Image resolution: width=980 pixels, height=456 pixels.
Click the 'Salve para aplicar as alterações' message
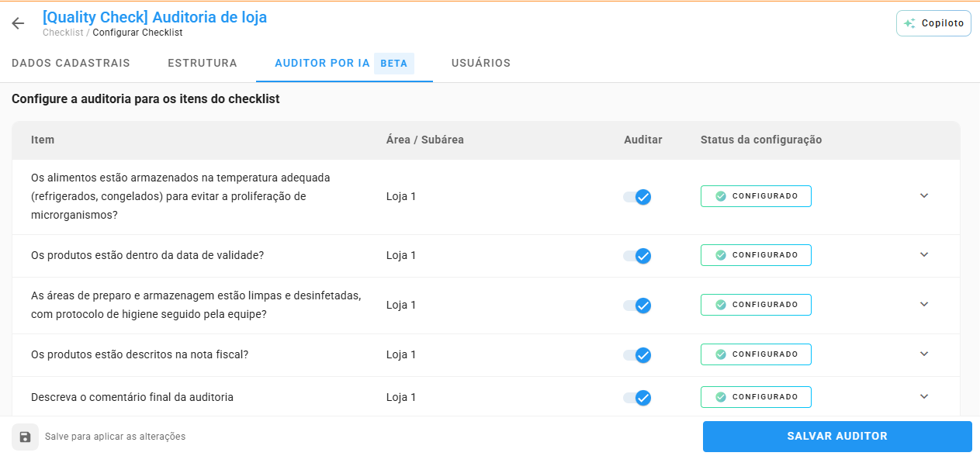(115, 437)
